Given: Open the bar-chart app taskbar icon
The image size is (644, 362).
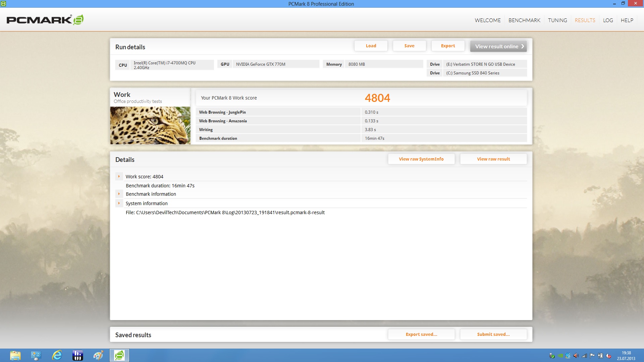Looking at the screenshot, I should (77, 355).
